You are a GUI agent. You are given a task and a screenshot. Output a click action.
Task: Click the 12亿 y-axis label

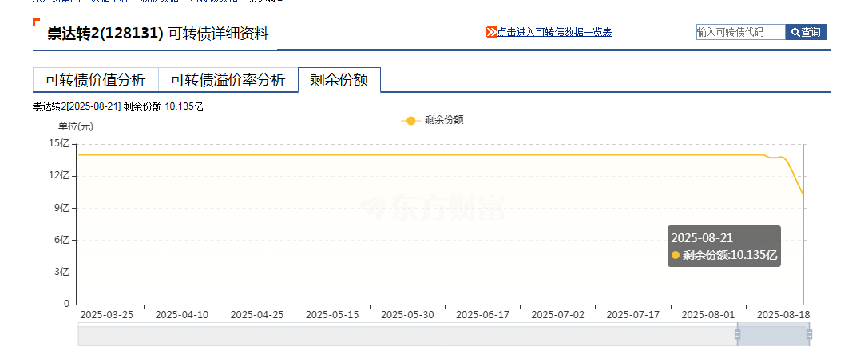click(x=59, y=176)
